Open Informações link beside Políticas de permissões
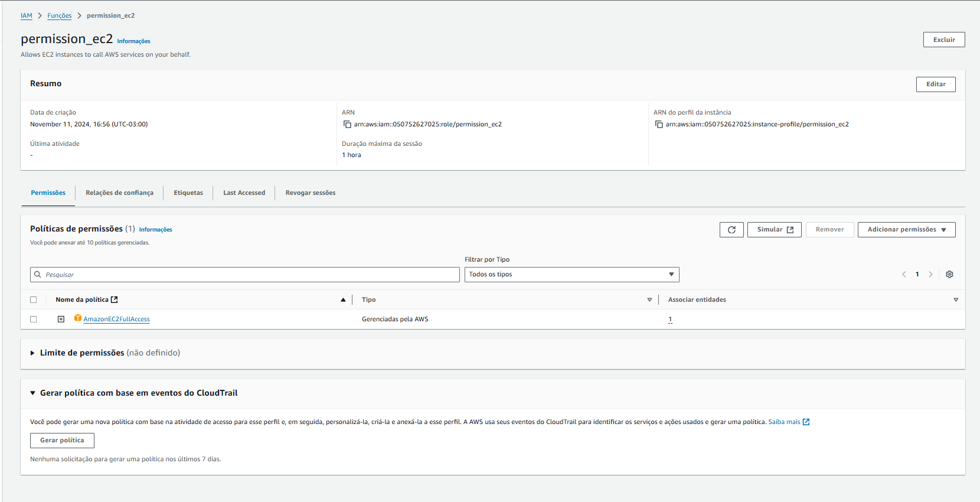Image resolution: width=980 pixels, height=502 pixels. coord(155,230)
